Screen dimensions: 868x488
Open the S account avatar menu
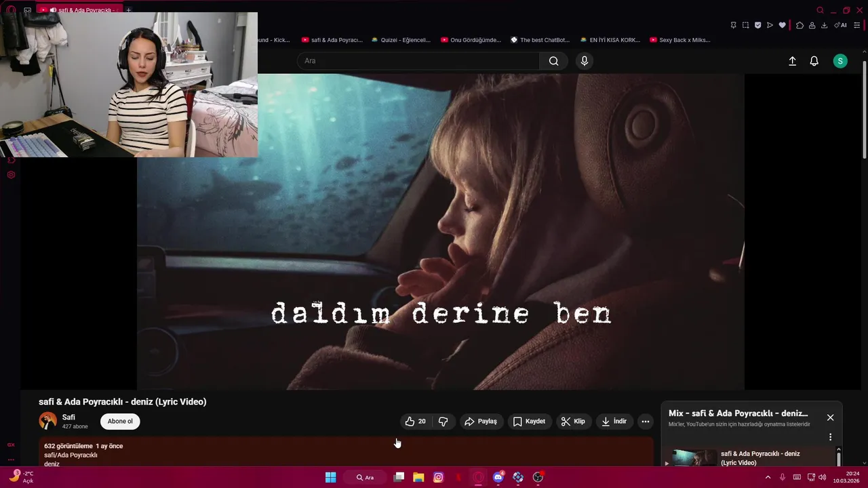coord(840,61)
